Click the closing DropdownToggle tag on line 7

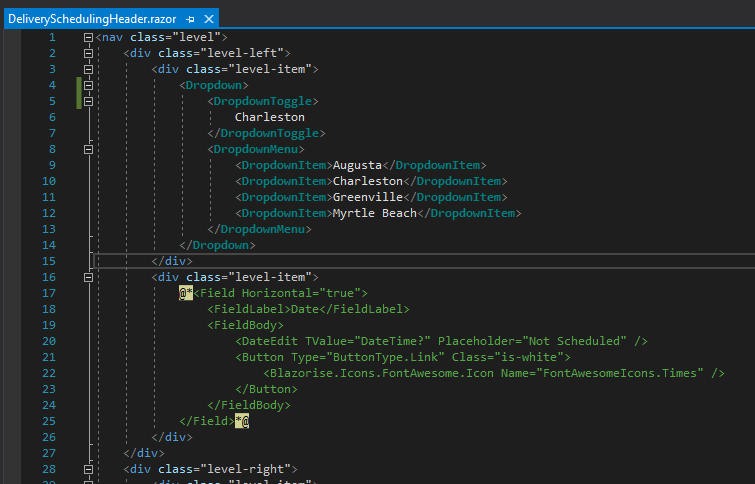266,133
